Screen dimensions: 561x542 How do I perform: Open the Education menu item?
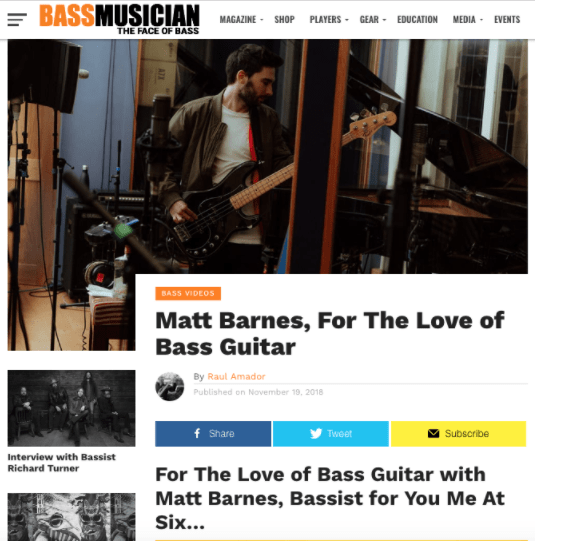417,19
